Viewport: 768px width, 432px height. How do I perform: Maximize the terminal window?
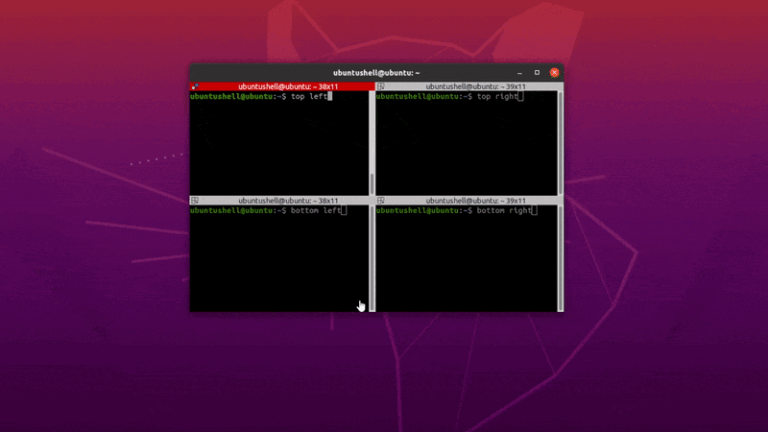pos(537,72)
